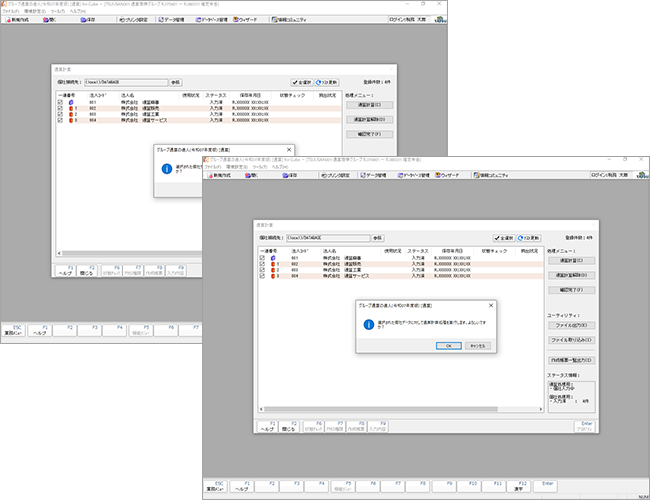Toggle row 002 checkbox in back window list
This screenshot has height=500, width=650.
[x=60, y=108]
